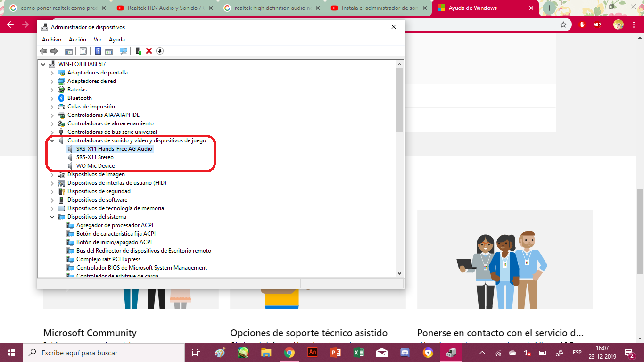Switch to 'como poner realtek' Google tab

pos(58,8)
